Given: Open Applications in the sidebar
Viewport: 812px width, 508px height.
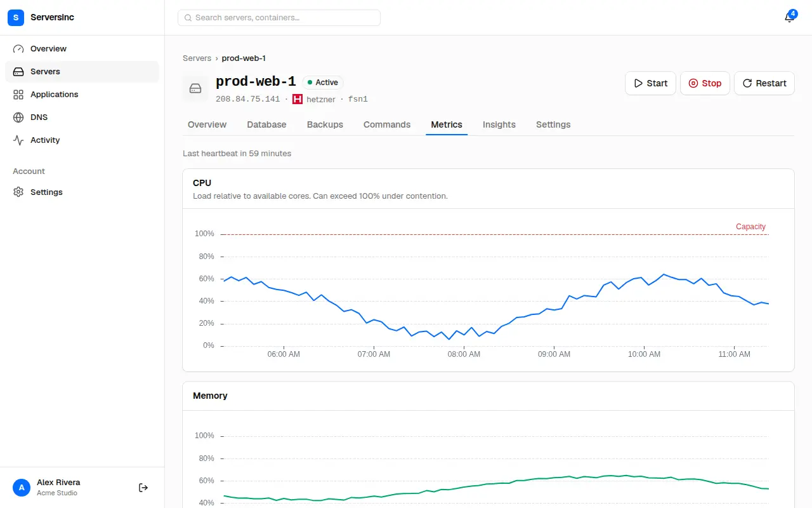Looking at the screenshot, I should (x=82, y=95).
